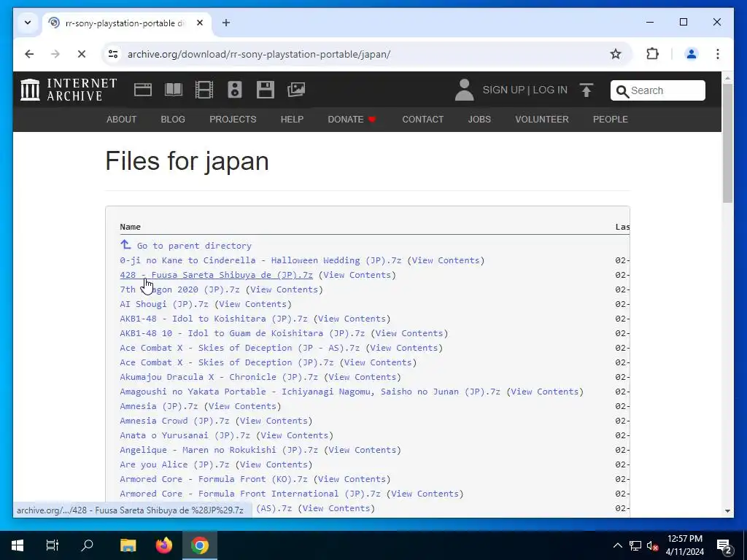This screenshot has width=747, height=560.
Task: Open the Web archive icon
Action: point(142,90)
